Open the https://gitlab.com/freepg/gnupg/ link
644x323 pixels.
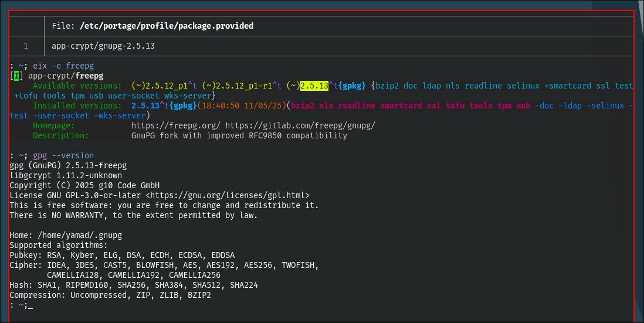pyautogui.click(x=300, y=125)
